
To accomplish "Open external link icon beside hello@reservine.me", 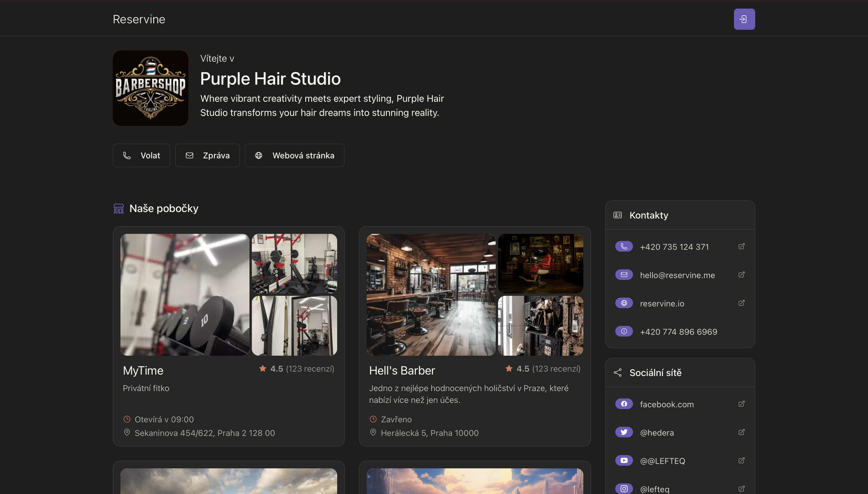I will (x=741, y=275).
